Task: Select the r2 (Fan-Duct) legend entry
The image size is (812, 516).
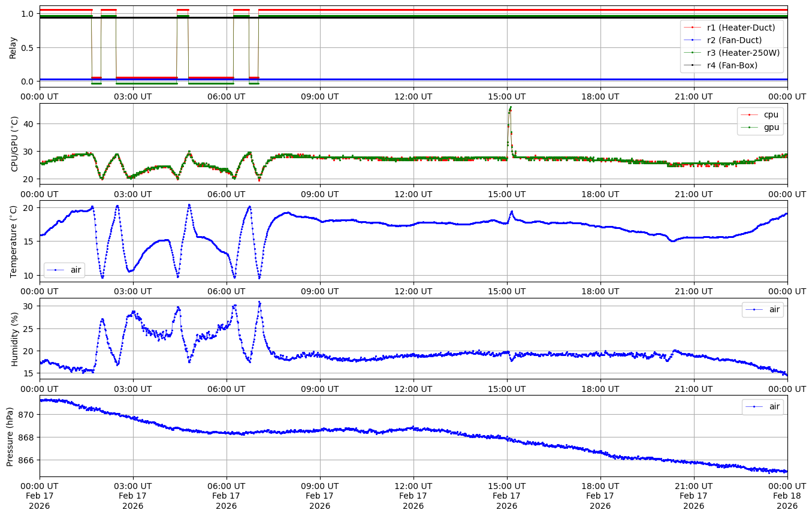Action: [x=734, y=40]
